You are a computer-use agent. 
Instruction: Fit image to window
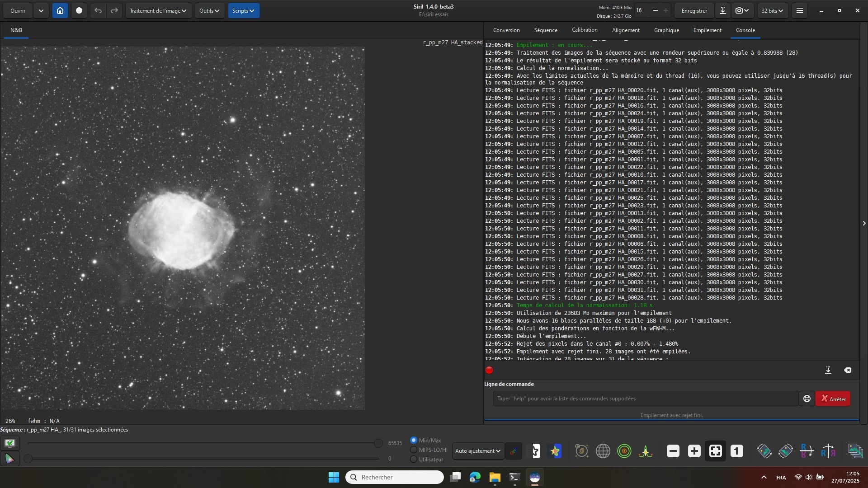(x=716, y=451)
